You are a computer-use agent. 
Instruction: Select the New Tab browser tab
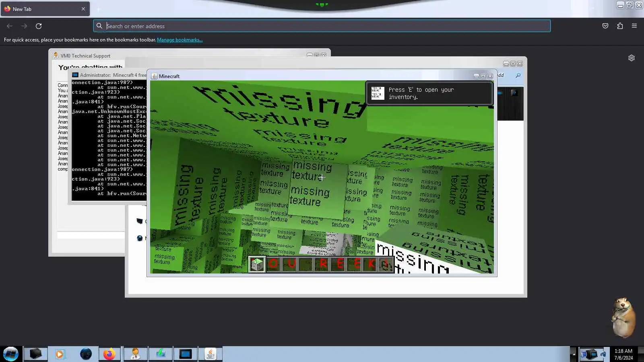click(x=45, y=9)
